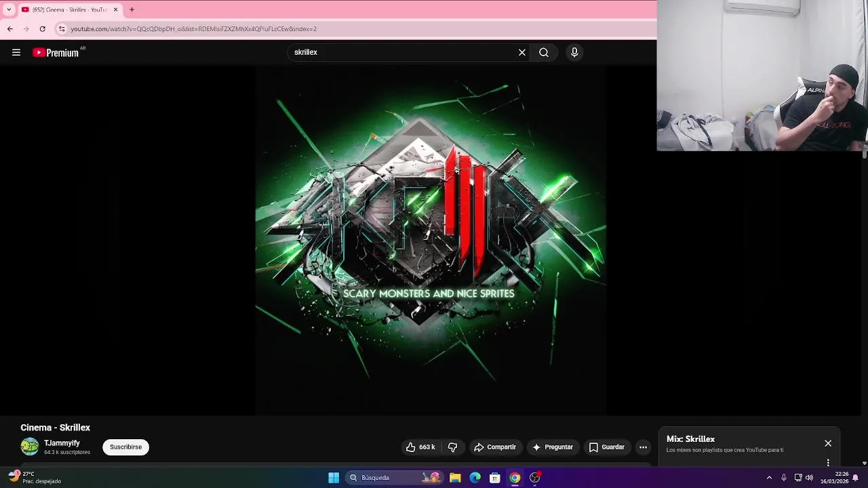Reload the YouTube page
Screen dimensions: 868x488
coord(42,29)
